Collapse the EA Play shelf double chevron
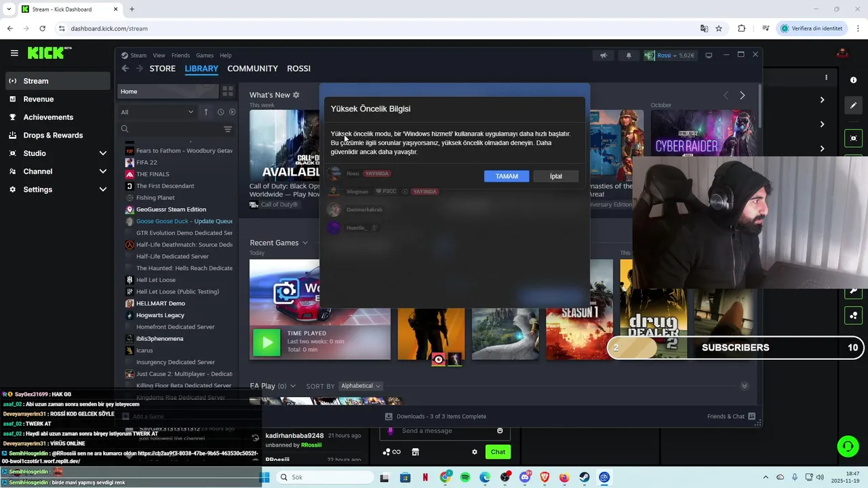The width and height of the screenshot is (868, 488). [744, 386]
